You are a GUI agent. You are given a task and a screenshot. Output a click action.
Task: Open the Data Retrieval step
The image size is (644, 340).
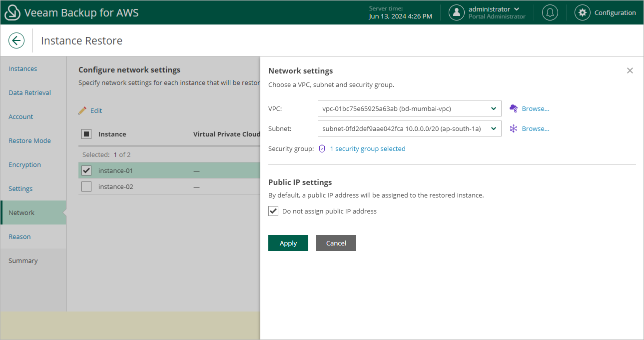coord(30,92)
